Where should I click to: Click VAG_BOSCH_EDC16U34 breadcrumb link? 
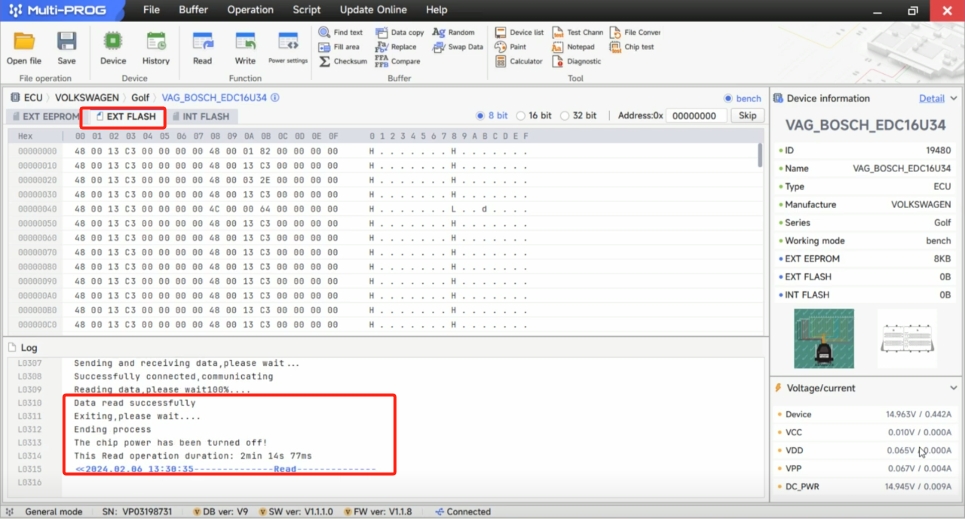(214, 97)
